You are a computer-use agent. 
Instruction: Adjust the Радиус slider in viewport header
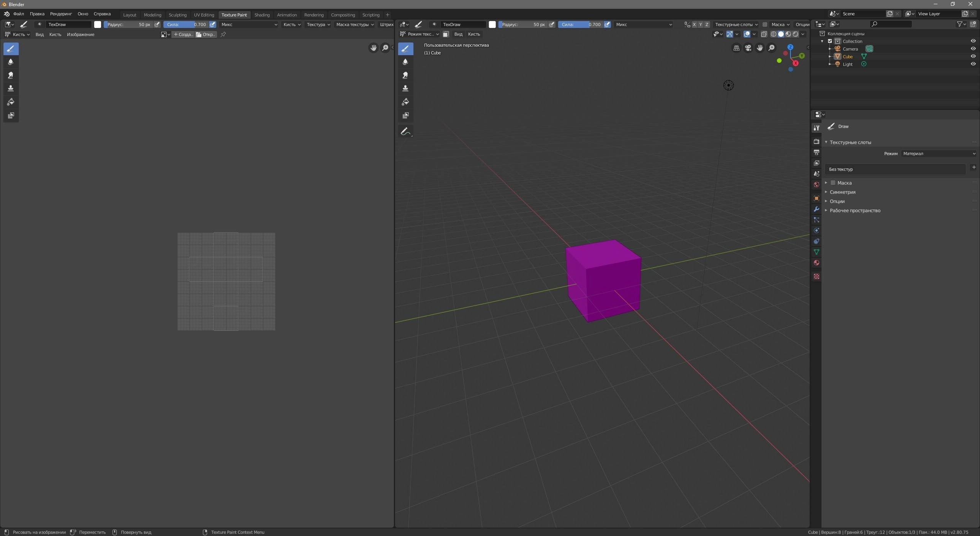click(523, 24)
